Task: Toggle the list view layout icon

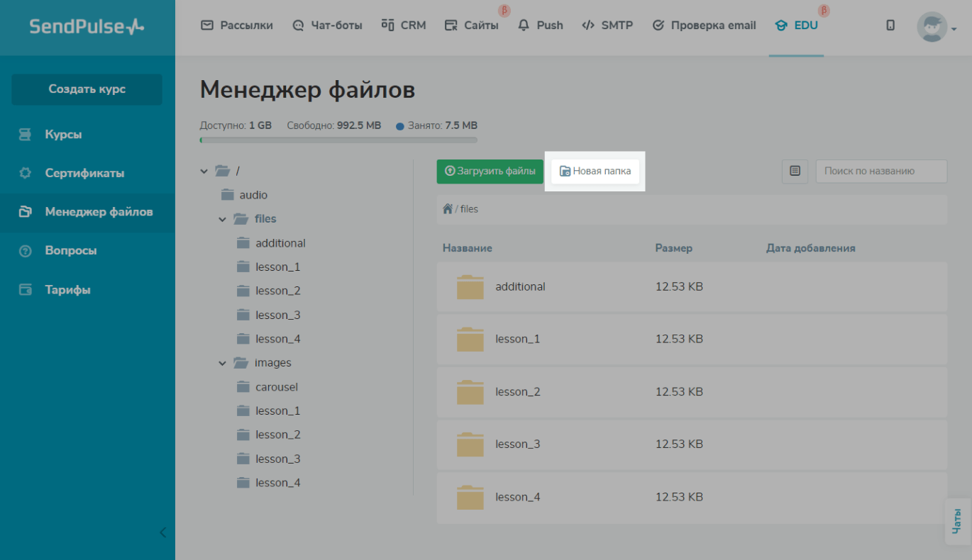Action: (x=795, y=171)
